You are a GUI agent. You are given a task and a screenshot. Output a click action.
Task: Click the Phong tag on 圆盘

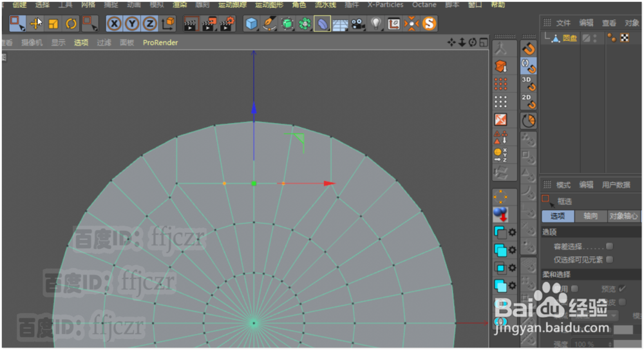tap(612, 38)
